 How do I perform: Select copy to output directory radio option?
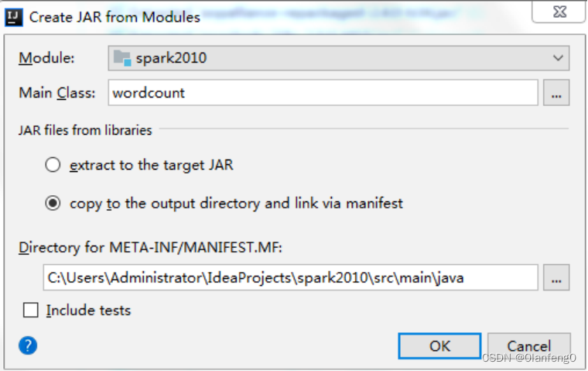click(x=53, y=203)
